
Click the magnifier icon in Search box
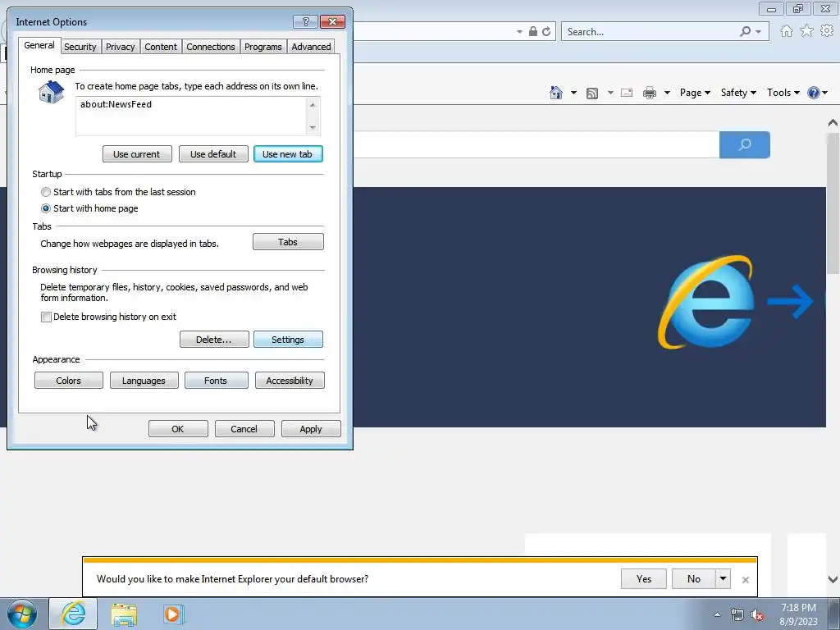point(745,32)
